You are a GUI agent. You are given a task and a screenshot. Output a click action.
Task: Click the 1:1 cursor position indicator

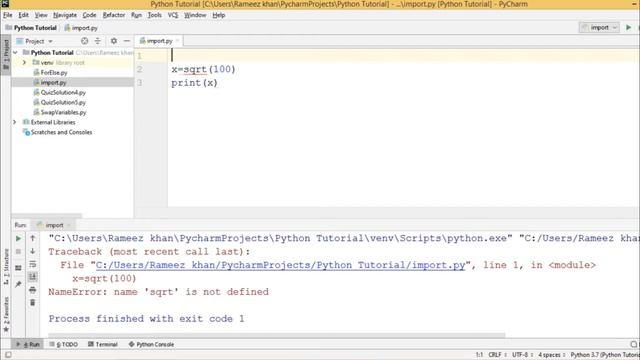[479, 355]
